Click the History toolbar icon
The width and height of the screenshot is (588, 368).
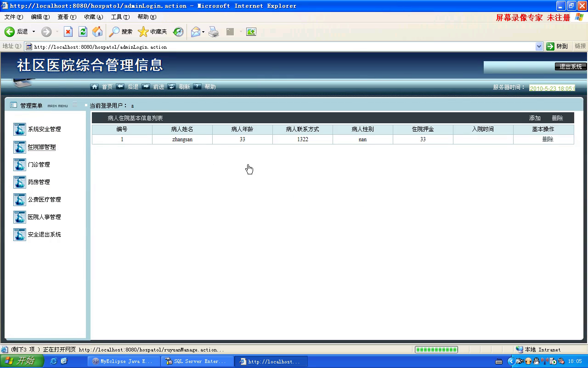[x=178, y=32]
